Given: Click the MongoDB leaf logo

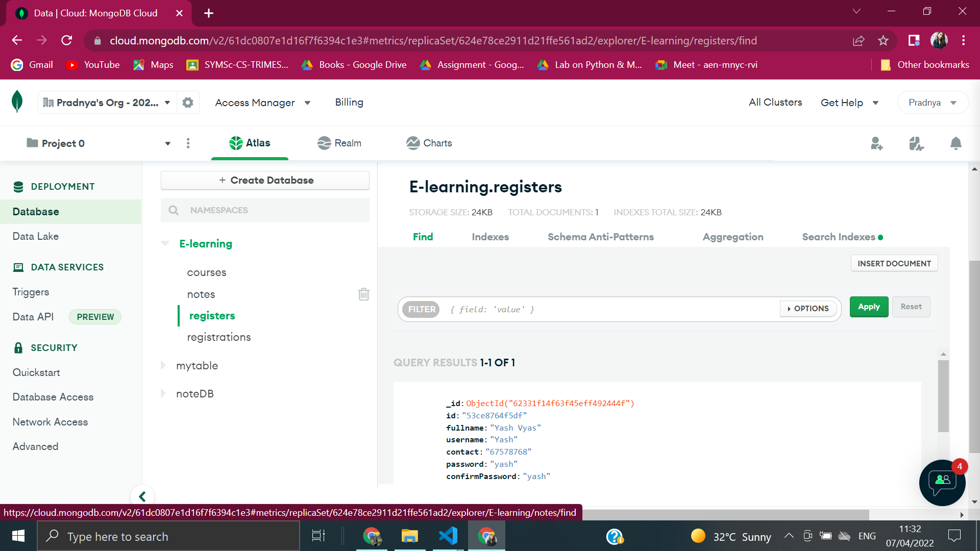Looking at the screenshot, I should tap(17, 101).
